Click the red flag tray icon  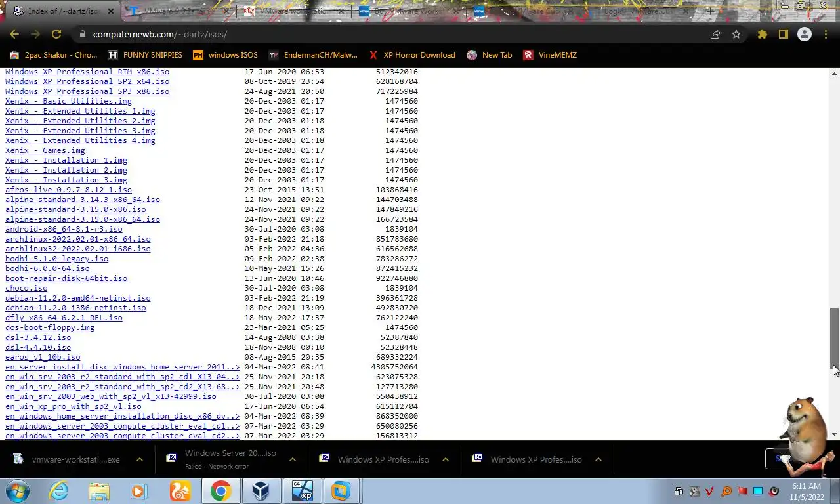[742, 491]
